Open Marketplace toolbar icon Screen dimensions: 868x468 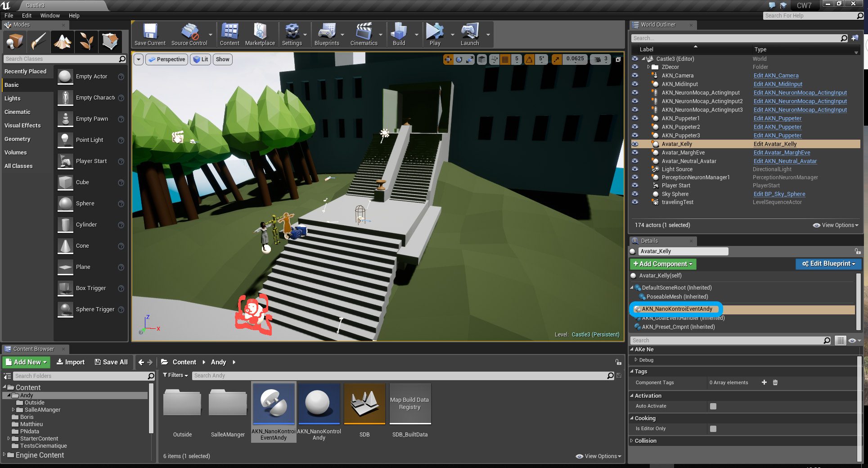tap(260, 35)
